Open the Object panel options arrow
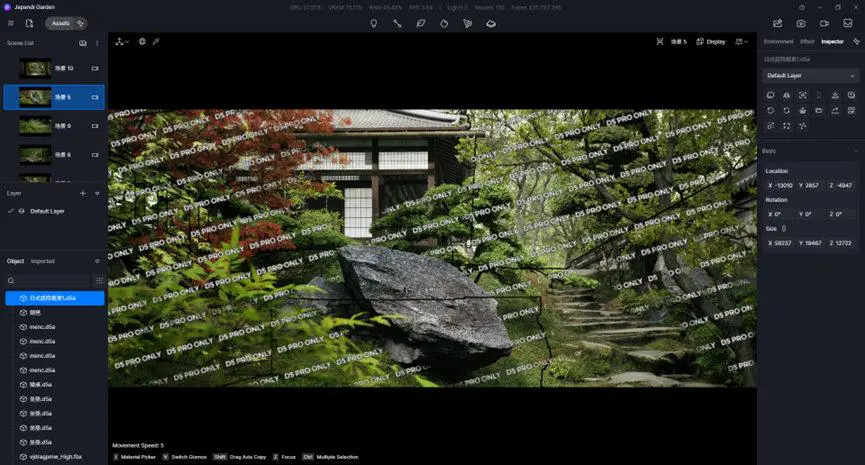Screen dimensions: 865x465 click(97, 261)
